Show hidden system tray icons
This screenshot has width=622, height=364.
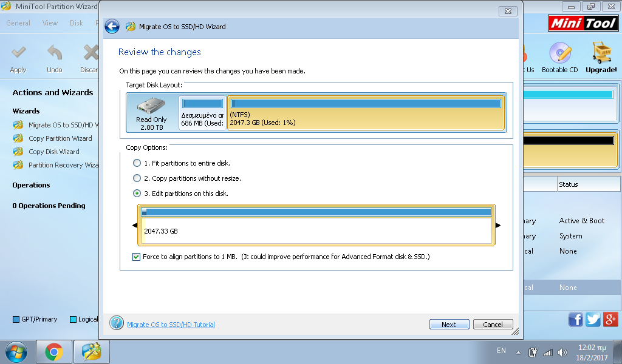click(x=518, y=352)
